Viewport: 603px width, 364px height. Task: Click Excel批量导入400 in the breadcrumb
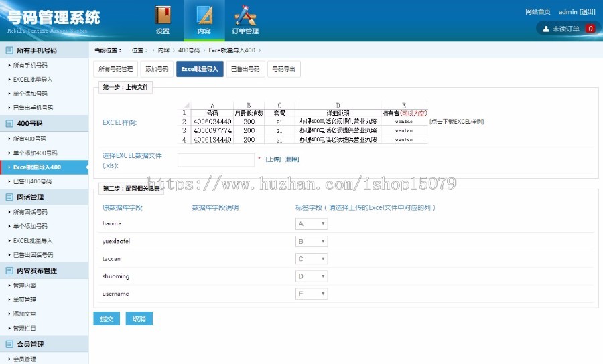tap(232, 50)
